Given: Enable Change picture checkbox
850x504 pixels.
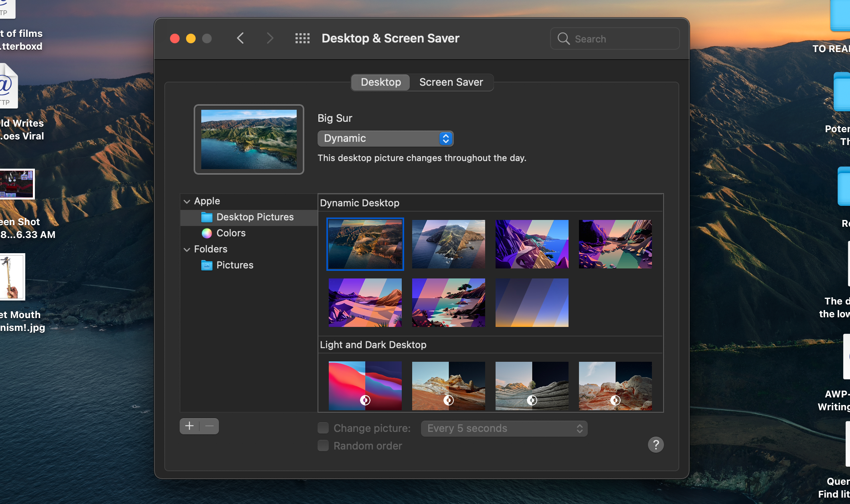Looking at the screenshot, I should tap(323, 428).
